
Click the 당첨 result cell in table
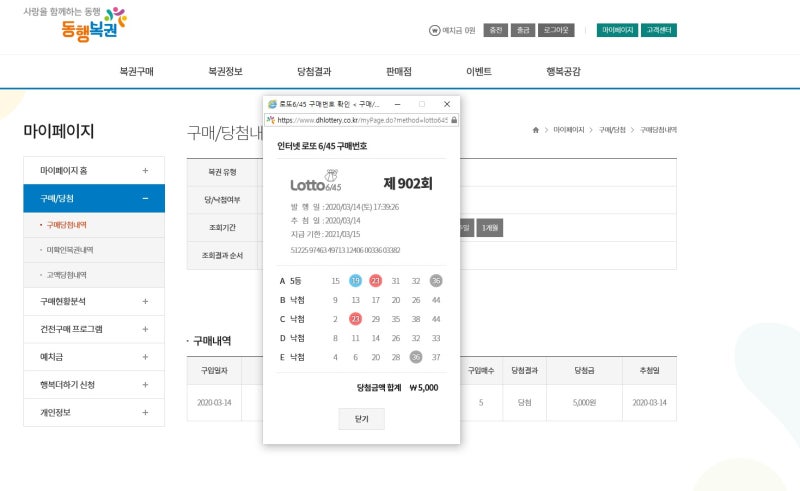tap(524, 403)
